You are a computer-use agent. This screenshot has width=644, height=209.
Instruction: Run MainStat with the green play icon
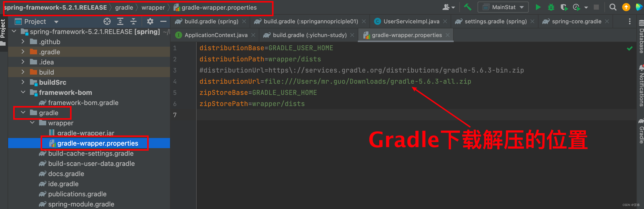pyautogui.click(x=538, y=7)
